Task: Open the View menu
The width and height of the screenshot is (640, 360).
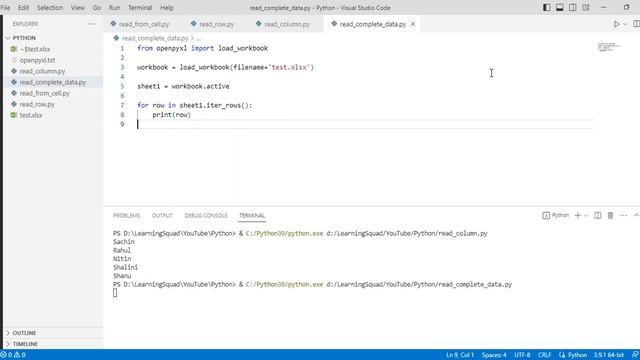Action: click(x=78, y=7)
